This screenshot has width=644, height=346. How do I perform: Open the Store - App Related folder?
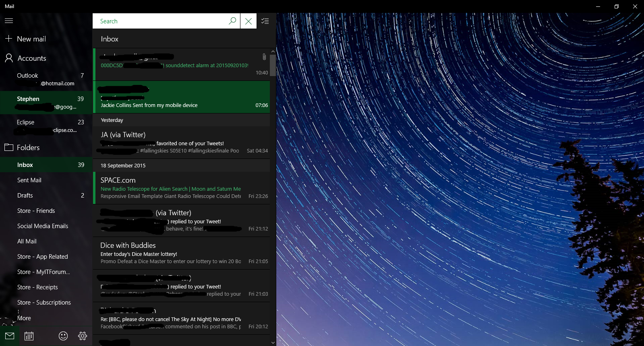(x=46, y=257)
